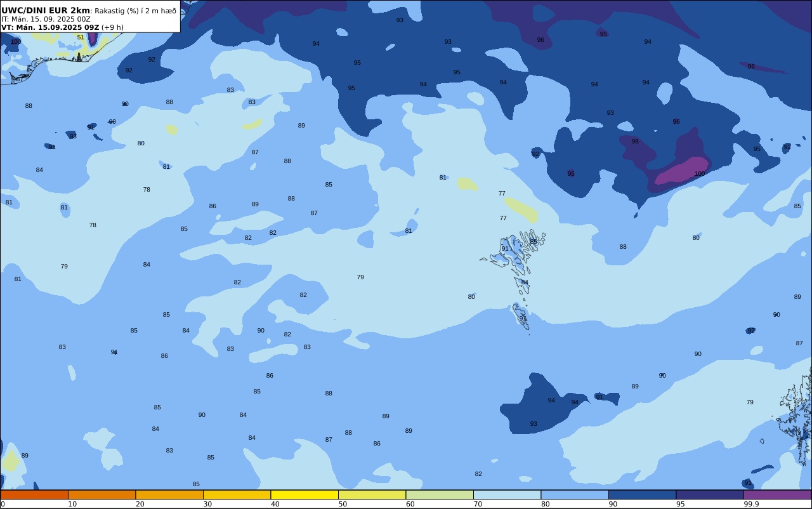Click the '51' humidity value on the map
The image size is (812, 509).
[x=81, y=37]
